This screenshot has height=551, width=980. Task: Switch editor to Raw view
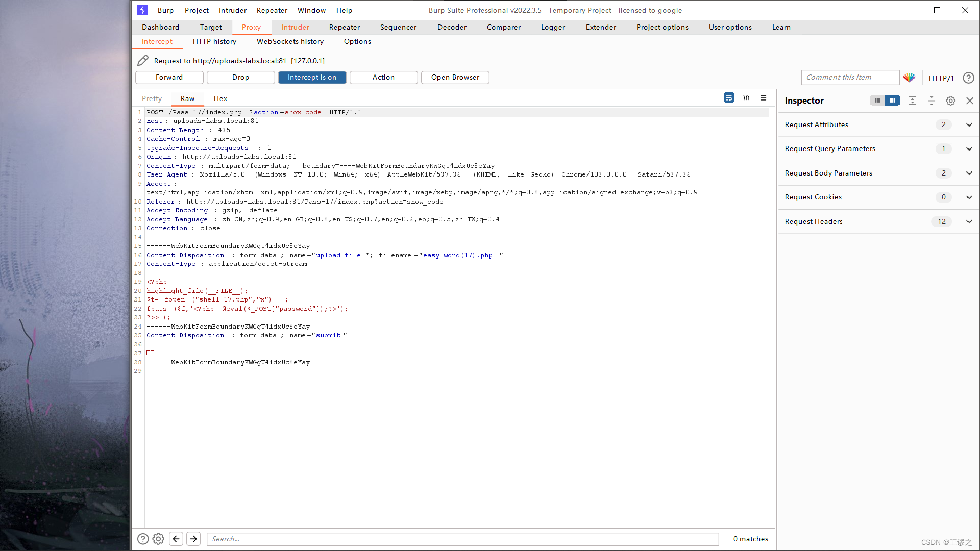187,98
